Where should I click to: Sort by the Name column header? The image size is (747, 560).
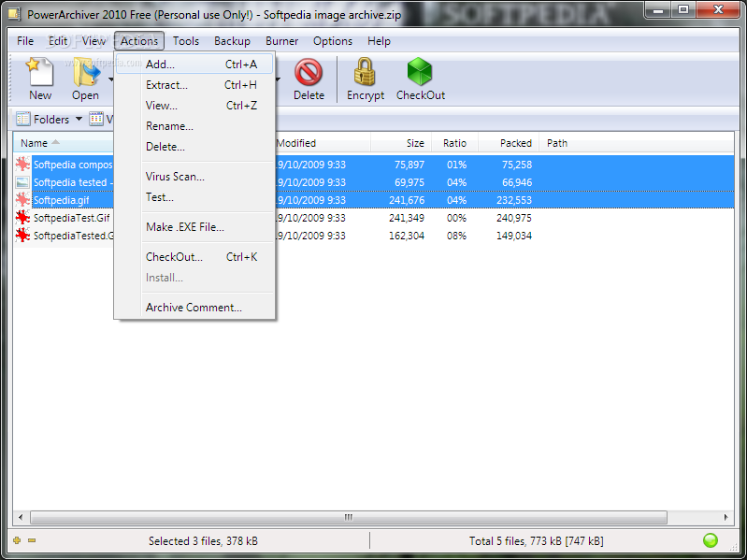pyautogui.click(x=64, y=143)
